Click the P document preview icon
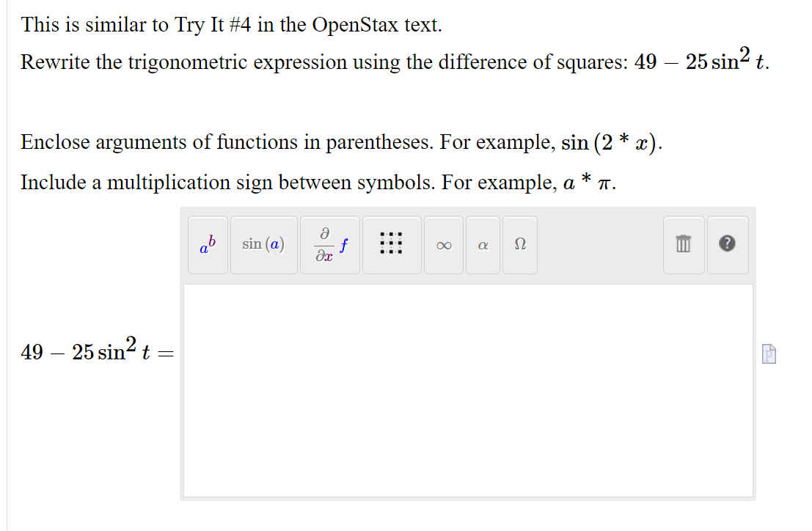The image size is (812, 531). (x=769, y=354)
